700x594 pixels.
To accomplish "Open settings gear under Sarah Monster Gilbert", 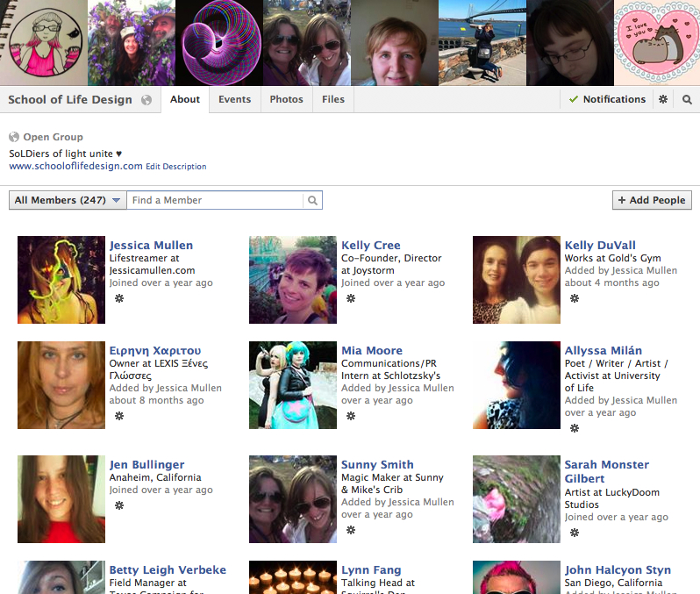I will pyautogui.click(x=575, y=533).
